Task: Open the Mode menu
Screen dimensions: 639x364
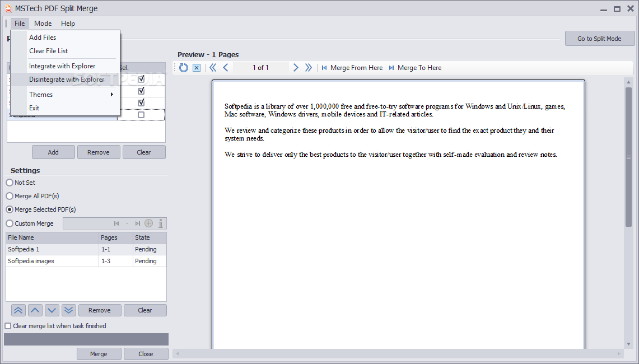Action: click(43, 23)
